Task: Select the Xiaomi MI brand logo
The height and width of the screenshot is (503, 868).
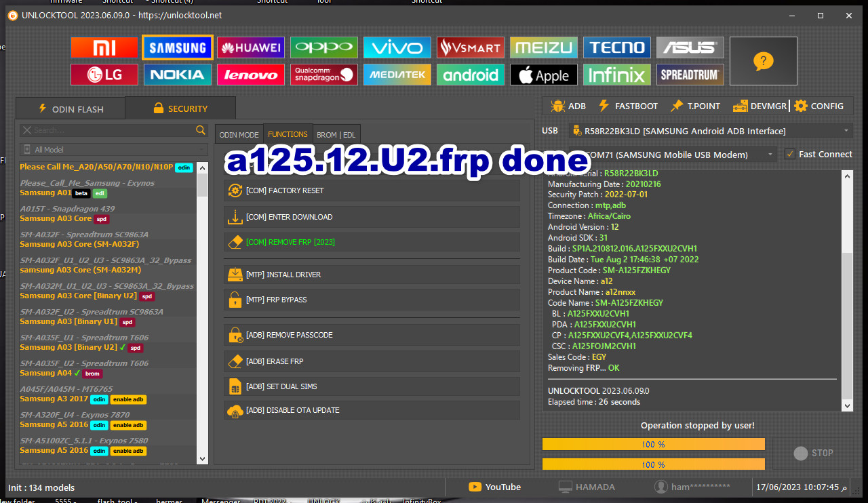Action: pyautogui.click(x=104, y=47)
